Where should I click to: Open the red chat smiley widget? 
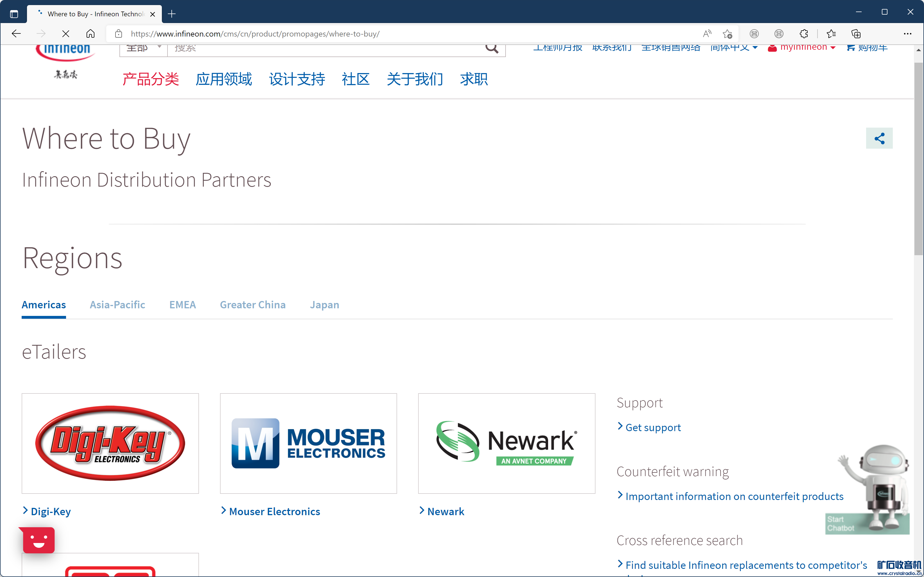point(38,540)
